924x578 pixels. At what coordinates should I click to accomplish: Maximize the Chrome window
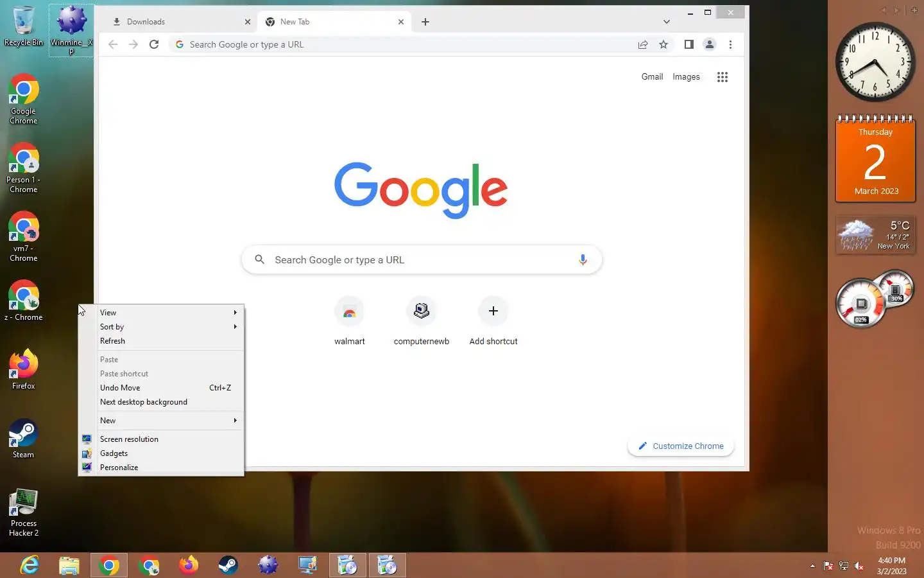pos(708,12)
